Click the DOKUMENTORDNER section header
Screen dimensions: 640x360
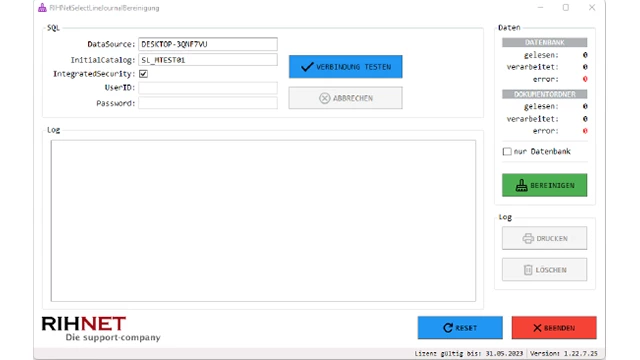pyautogui.click(x=544, y=94)
